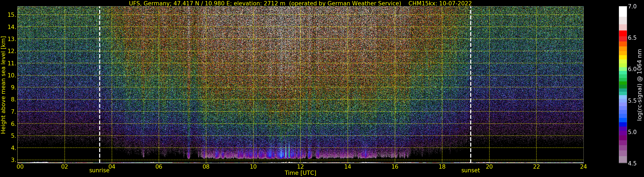Click the height axis tick '13.'

12,39
